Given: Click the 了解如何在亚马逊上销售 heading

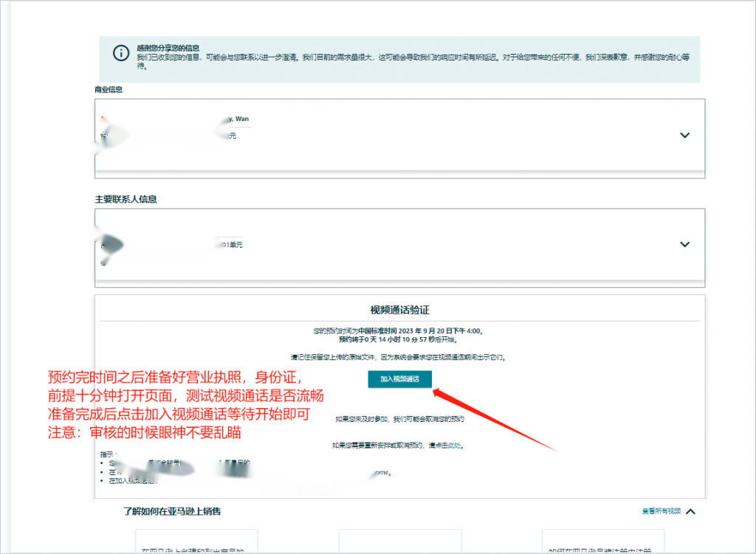Looking at the screenshot, I should coord(172,511).
